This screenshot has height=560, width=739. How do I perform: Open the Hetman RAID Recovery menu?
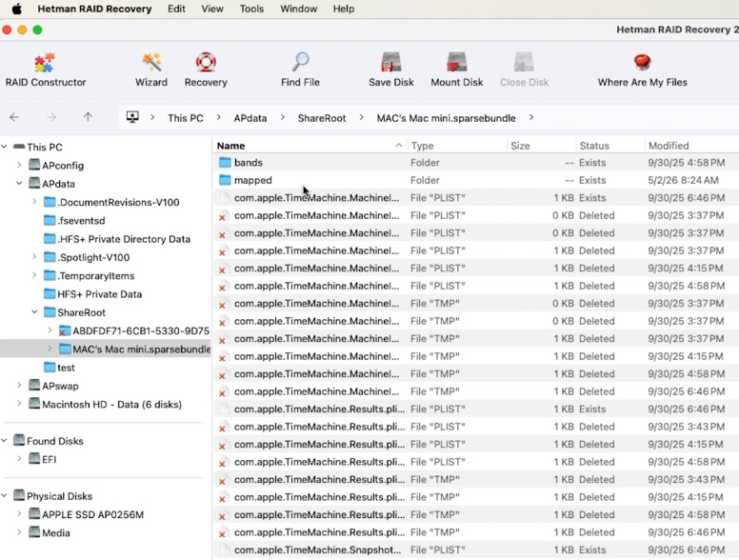(x=94, y=9)
